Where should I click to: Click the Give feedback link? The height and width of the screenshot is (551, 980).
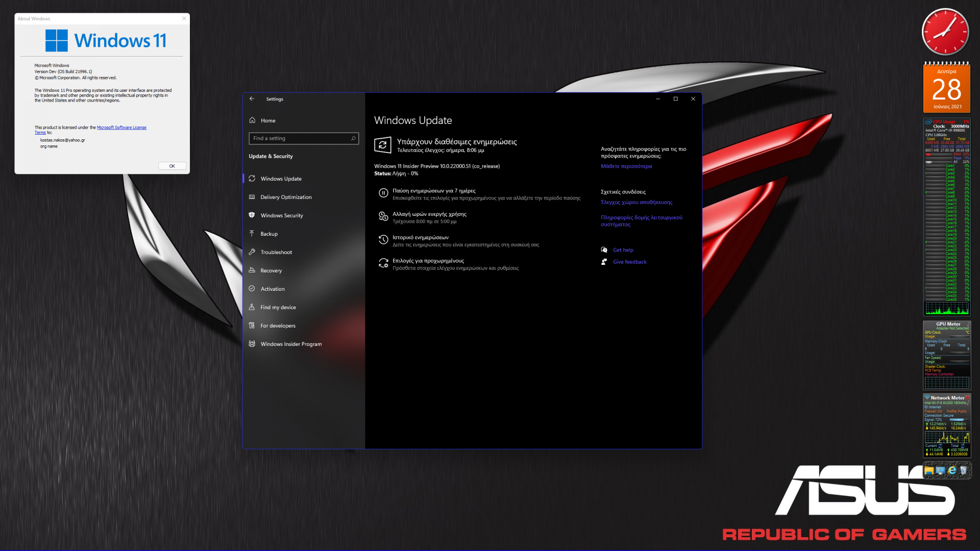point(629,262)
